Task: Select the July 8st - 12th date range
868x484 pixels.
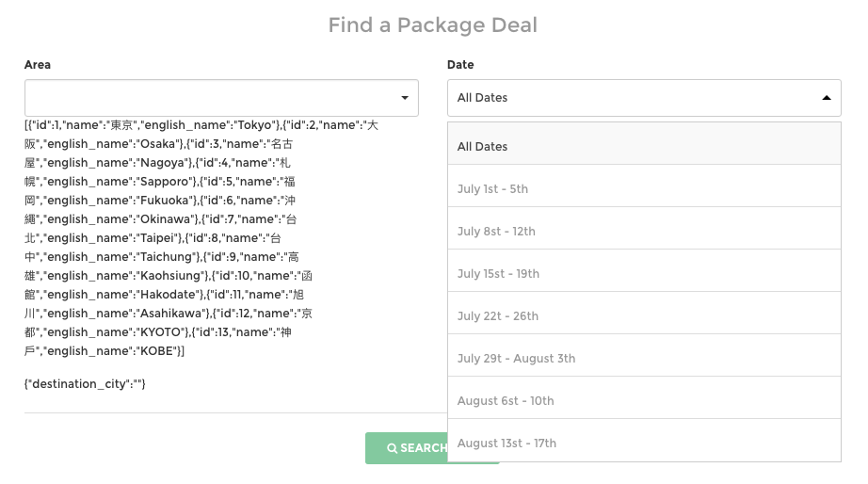Action: 643,231
